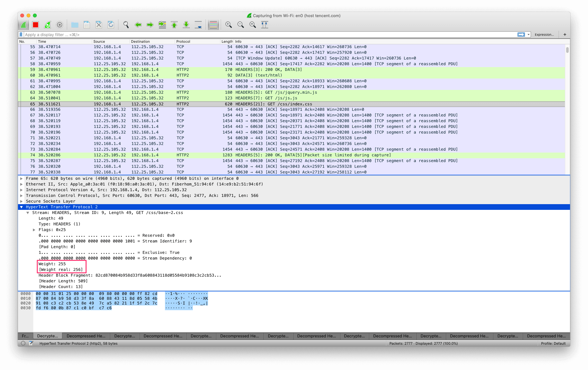Edit capture file comment icon
Screen dimensions: 588x370
point(31,343)
